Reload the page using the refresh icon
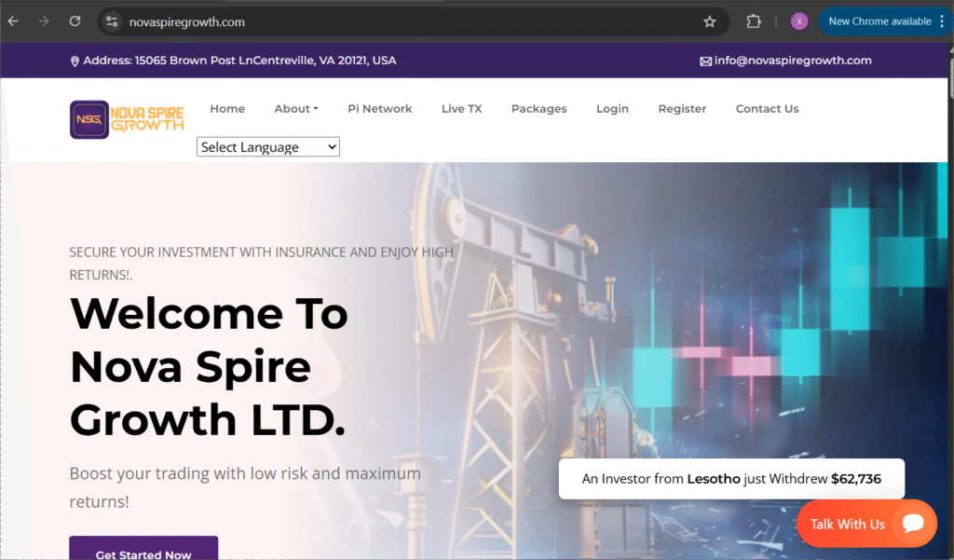 pyautogui.click(x=74, y=20)
